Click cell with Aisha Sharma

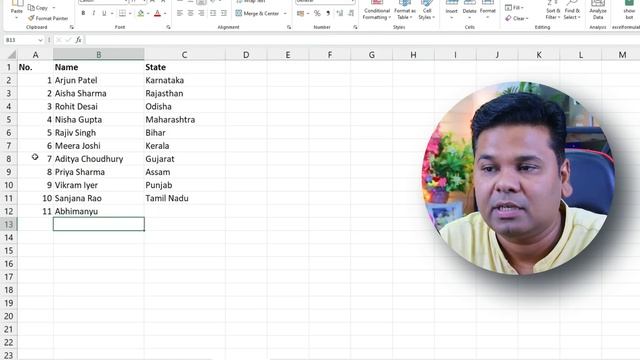click(98, 93)
